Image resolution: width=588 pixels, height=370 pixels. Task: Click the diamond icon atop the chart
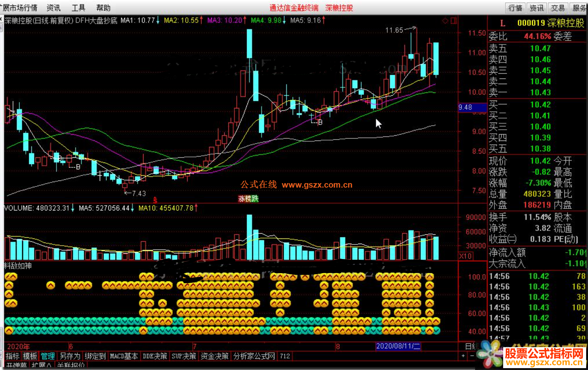(x=445, y=21)
